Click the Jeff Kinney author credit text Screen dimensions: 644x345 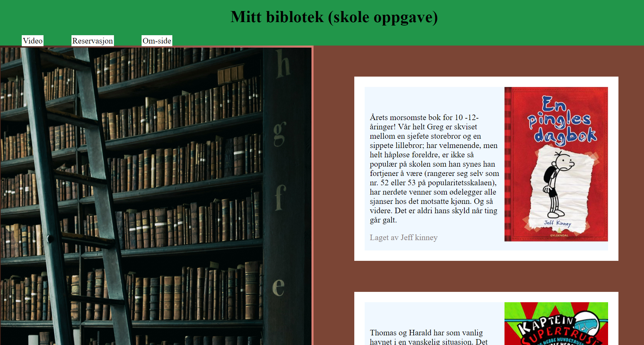coord(403,237)
